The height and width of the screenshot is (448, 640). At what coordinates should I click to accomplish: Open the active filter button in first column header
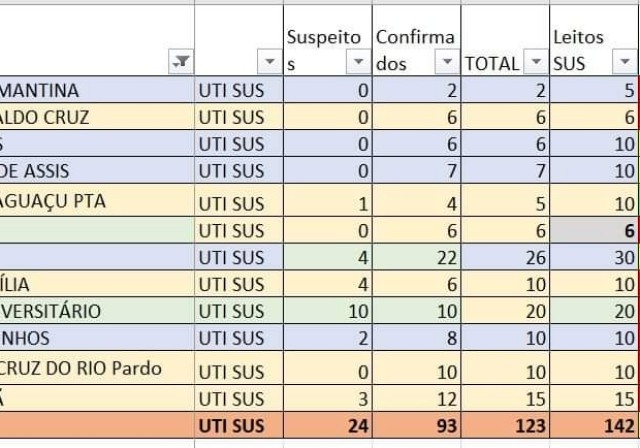pyautogui.click(x=181, y=62)
